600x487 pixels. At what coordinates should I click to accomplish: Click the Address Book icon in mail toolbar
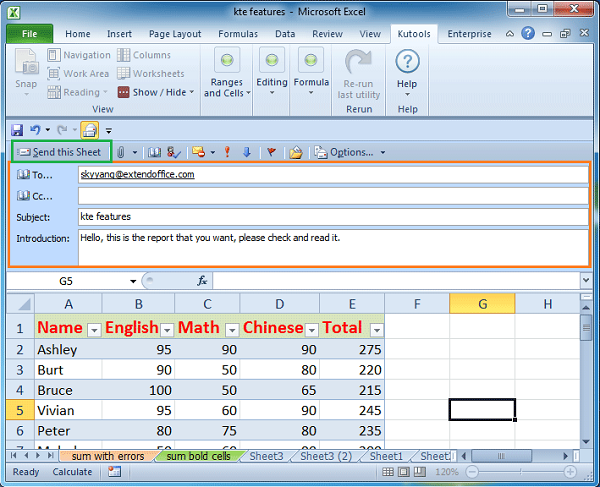click(155, 152)
